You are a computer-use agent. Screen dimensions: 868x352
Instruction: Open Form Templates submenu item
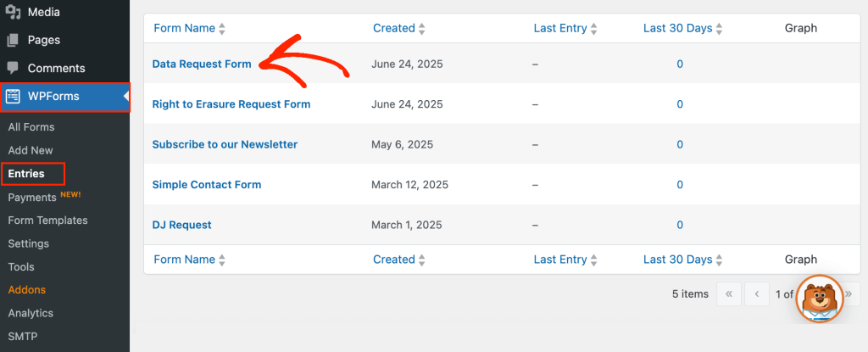47,220
